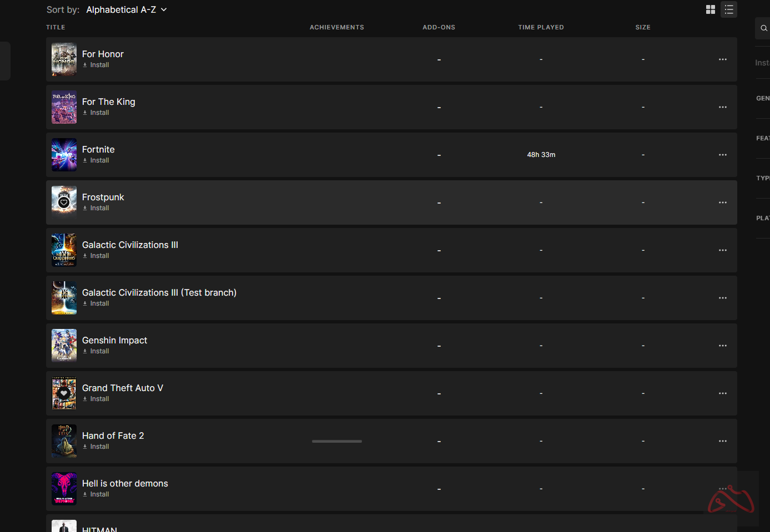This screenshot has height=532, width=770.
Task: Switch to list view layout
Action: [728, 9]
